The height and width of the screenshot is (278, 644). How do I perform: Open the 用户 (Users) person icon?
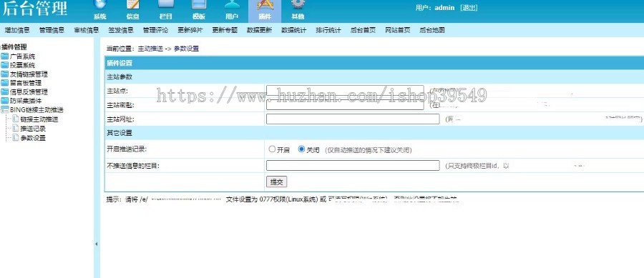232,9
